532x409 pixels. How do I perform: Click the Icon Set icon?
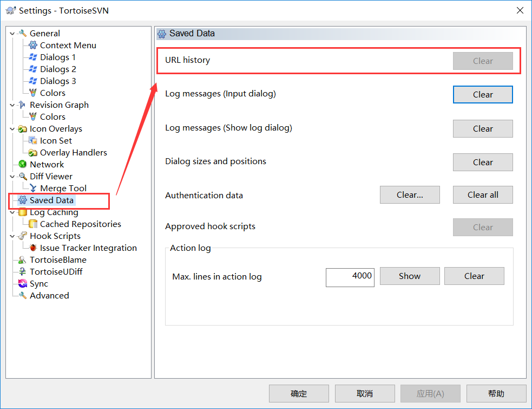[33, 141]
